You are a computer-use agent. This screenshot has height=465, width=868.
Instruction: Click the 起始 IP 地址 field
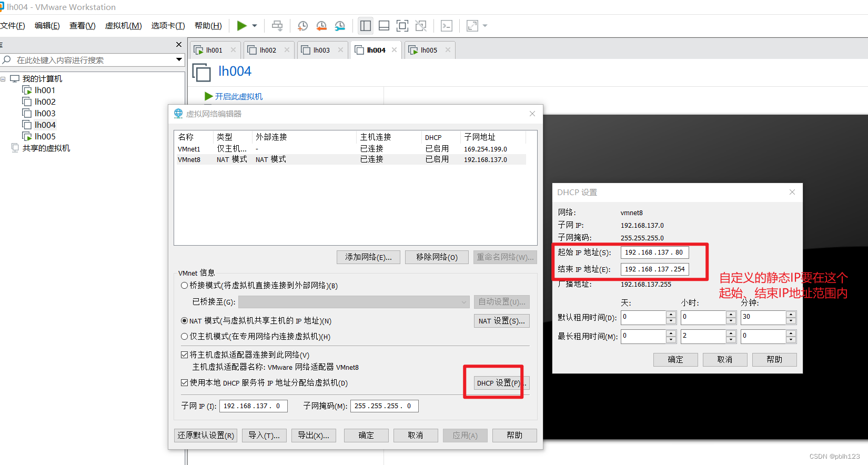[x=655, y=252]
